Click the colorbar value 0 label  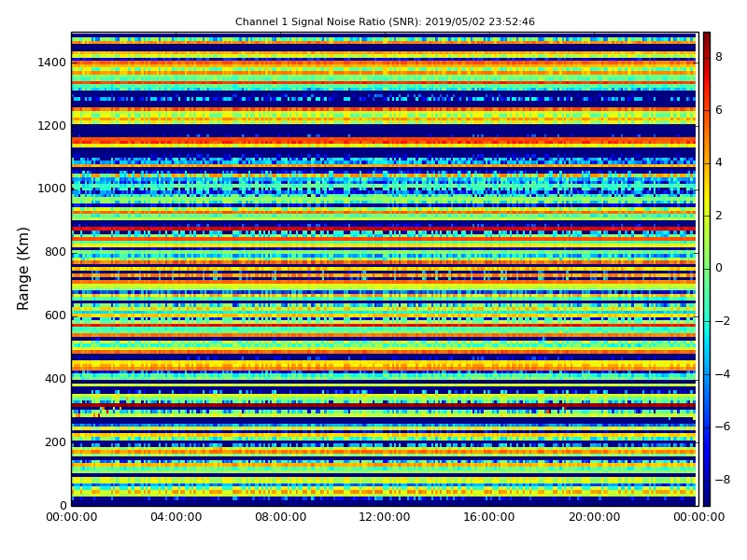pos(719,268)
